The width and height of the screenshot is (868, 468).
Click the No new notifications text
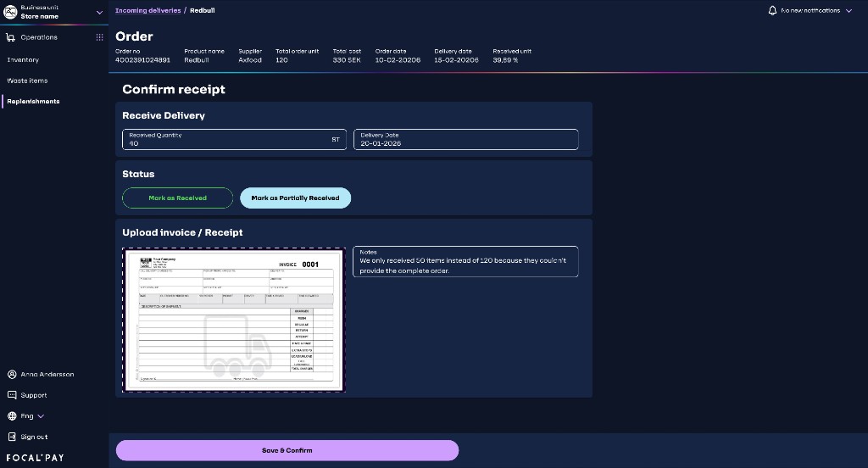(810, 10)
